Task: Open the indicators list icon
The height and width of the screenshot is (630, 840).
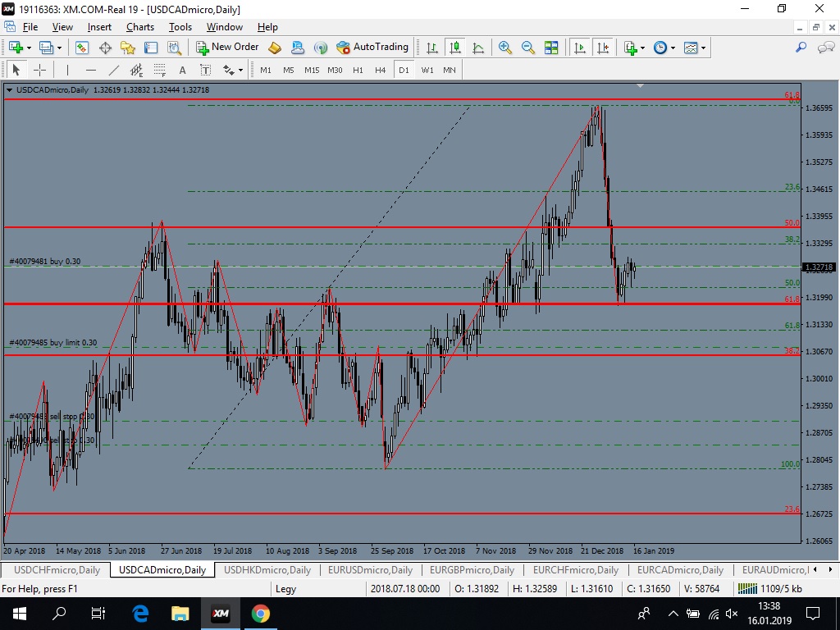Action: (631, 48)
